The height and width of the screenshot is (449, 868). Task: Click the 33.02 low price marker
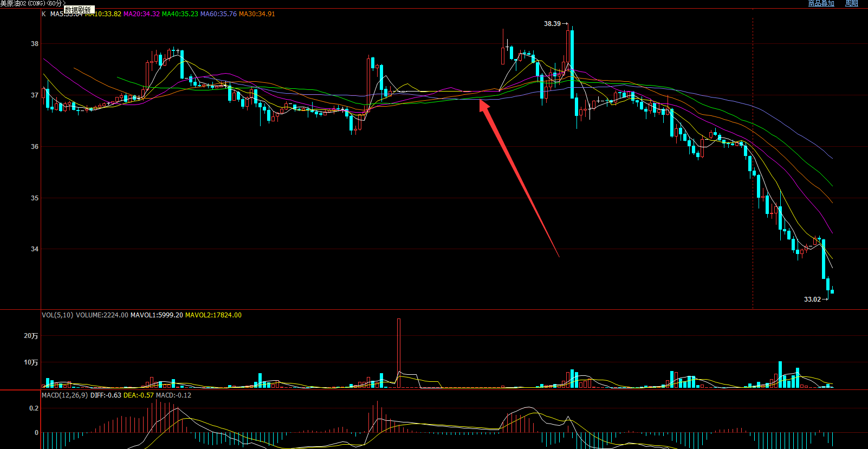[x=812, y=300]
